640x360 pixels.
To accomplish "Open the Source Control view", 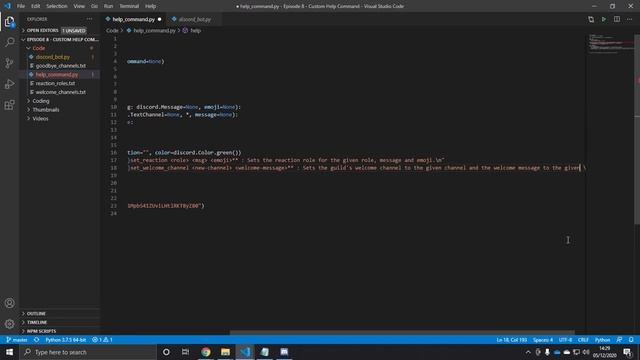I will tap(9, 63).
